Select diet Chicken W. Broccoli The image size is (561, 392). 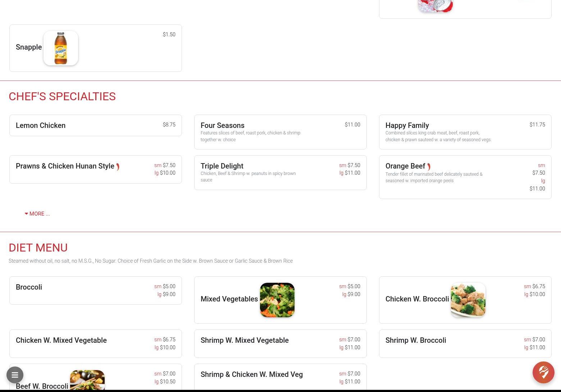(465, 300)
